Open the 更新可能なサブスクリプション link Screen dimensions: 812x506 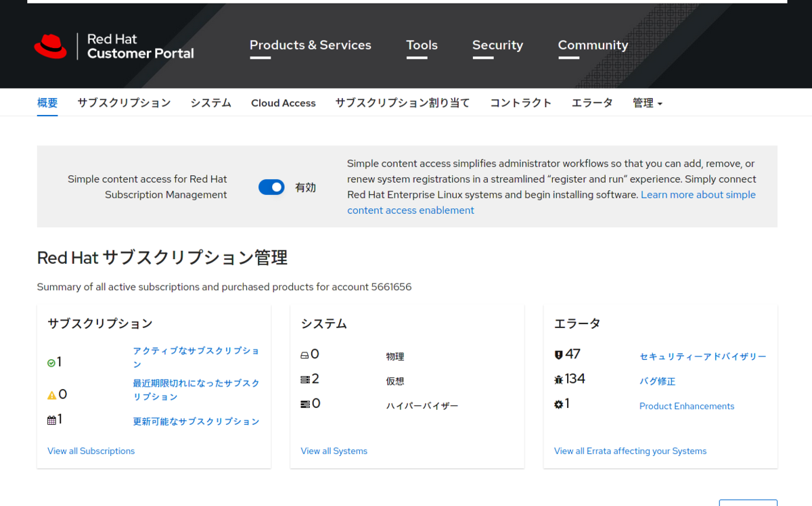(196, 421)
